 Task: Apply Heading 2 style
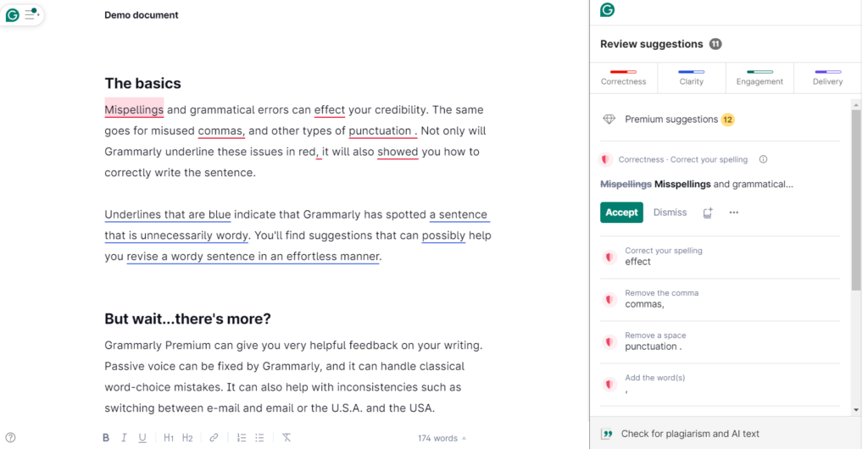[x=187, y=438]
